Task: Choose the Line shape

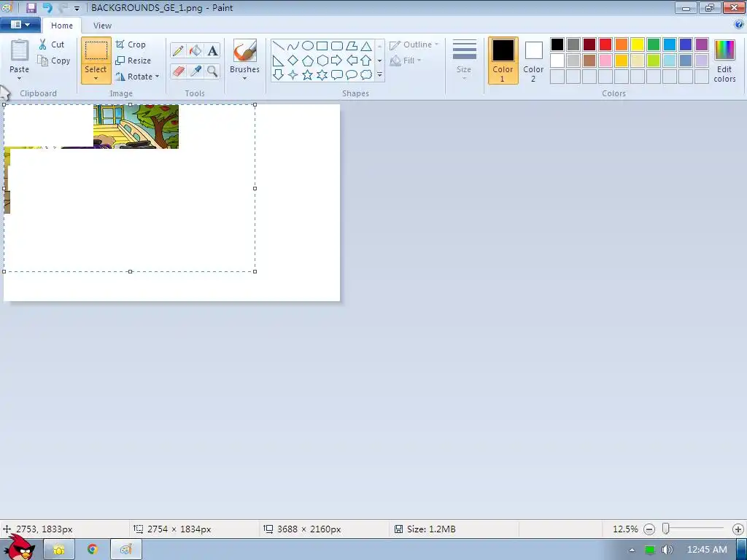Action: point(278,46)
